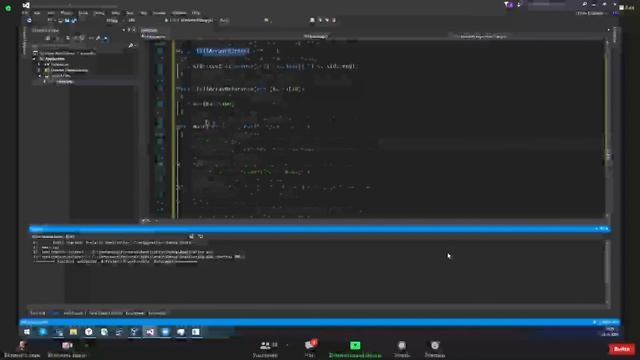The width and height of the screenshot is (640, 360).
Task: Open the debugger target dropdown arrow
Action: pos(215,20)
